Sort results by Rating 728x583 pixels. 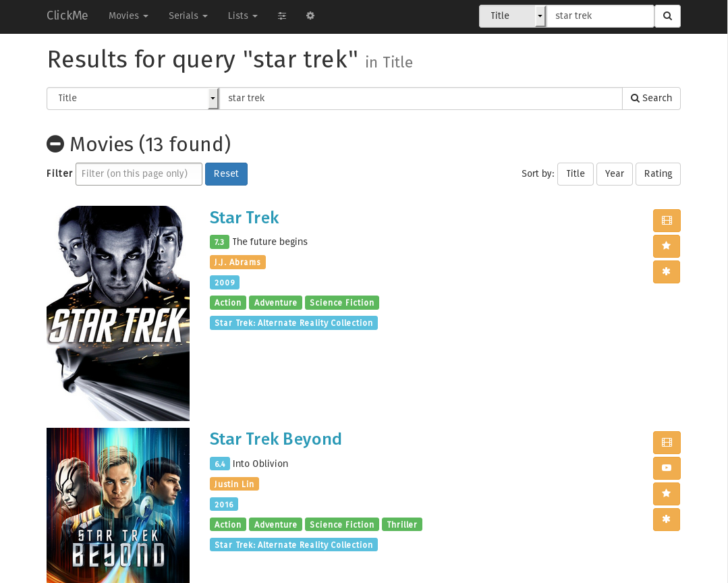coord(657,174)
